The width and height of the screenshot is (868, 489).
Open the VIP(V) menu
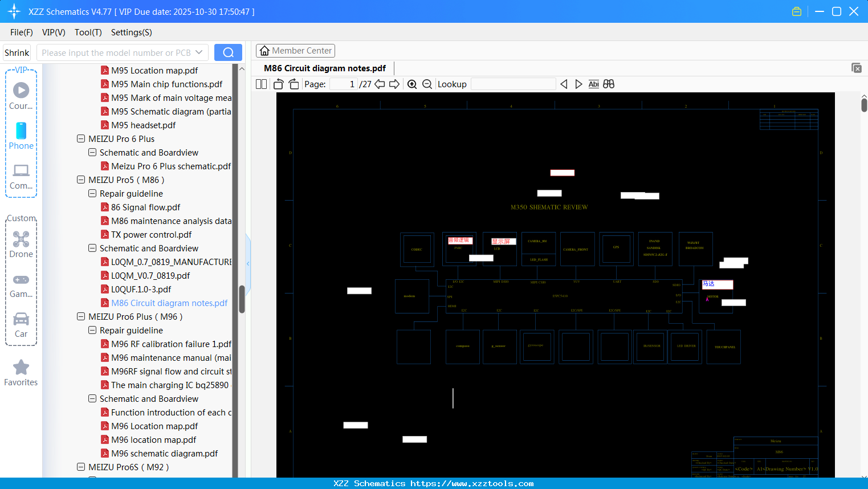pyautogui.click(x=54, y=32)
